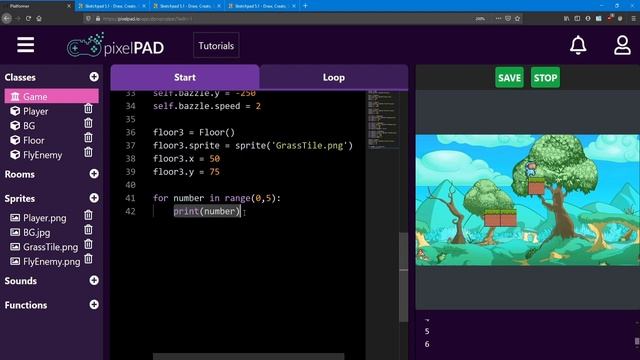Click the SAVE button

(x=509, y=78)
